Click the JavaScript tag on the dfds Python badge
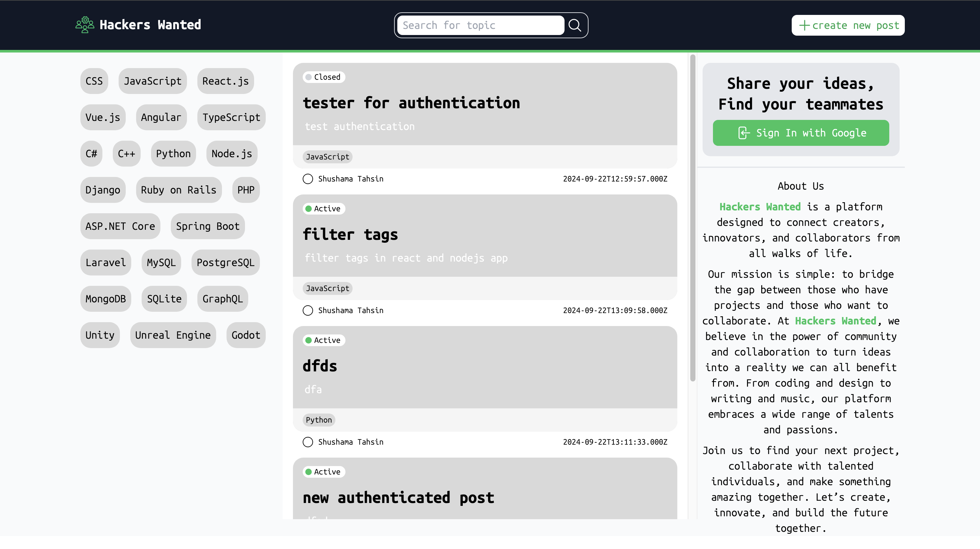 coord(319,420)
